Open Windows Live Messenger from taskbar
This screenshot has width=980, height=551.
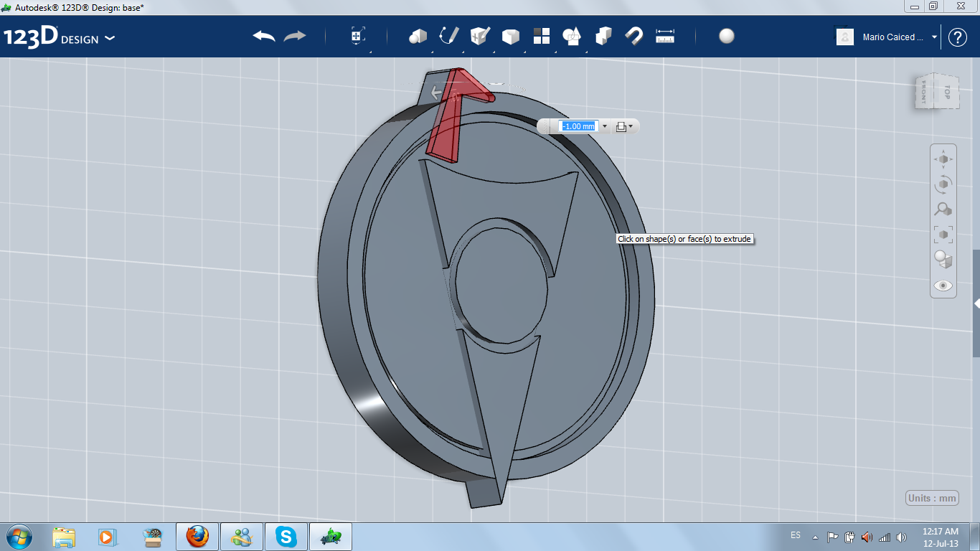[x=242, y=537]
